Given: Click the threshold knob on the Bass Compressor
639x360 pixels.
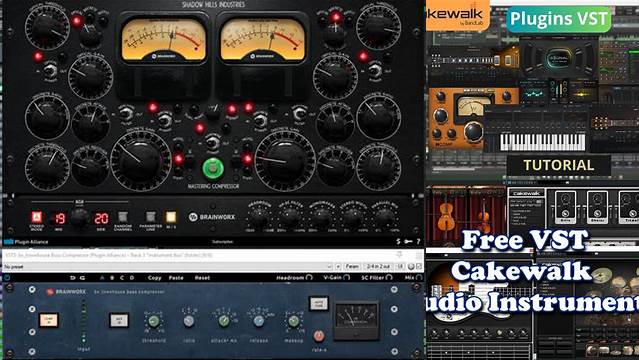Looking at the screenshot, I should pyautogui.click(x=153, y=321).
